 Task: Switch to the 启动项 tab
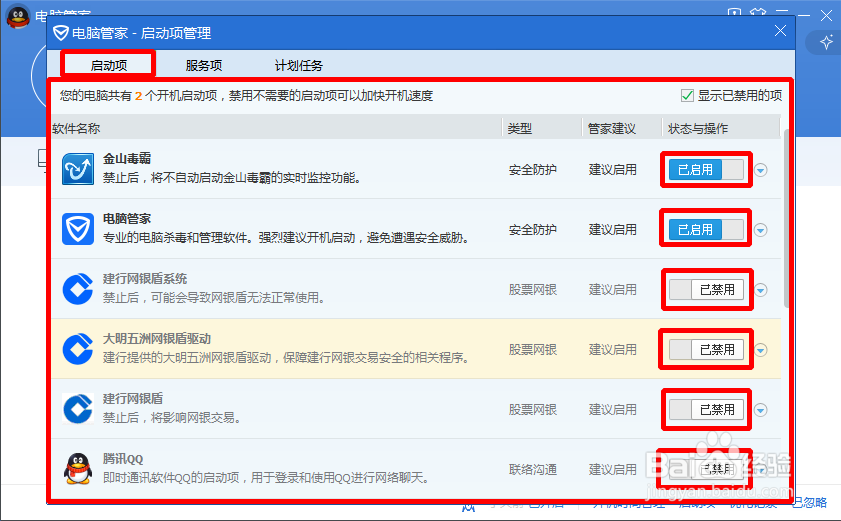(x=108, y=65)
